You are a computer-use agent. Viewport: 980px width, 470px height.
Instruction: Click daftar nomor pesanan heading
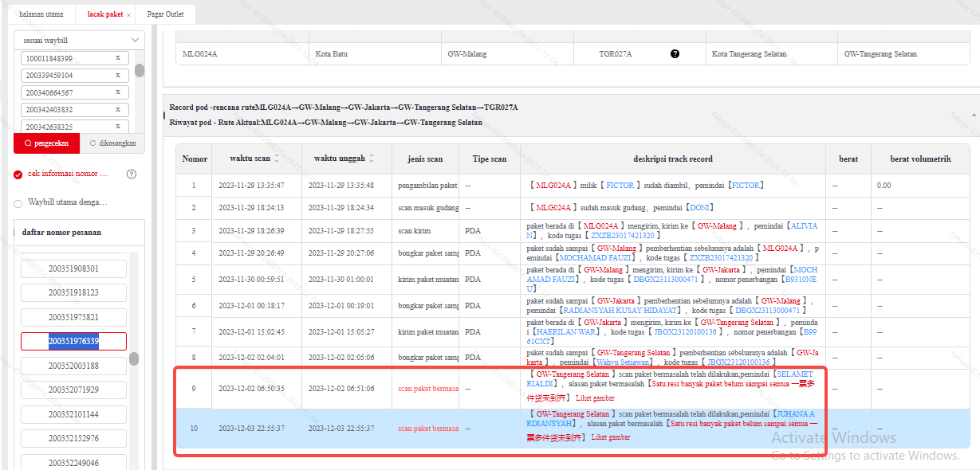(x=61, y=233)
